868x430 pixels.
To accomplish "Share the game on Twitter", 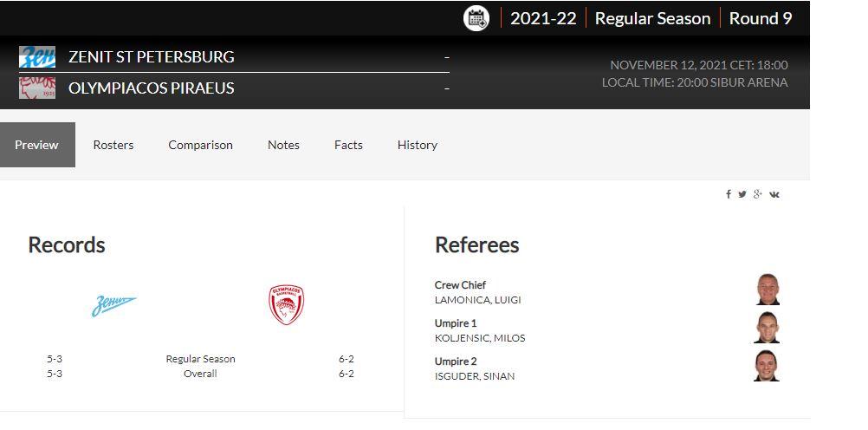I will tap(742, 194).
